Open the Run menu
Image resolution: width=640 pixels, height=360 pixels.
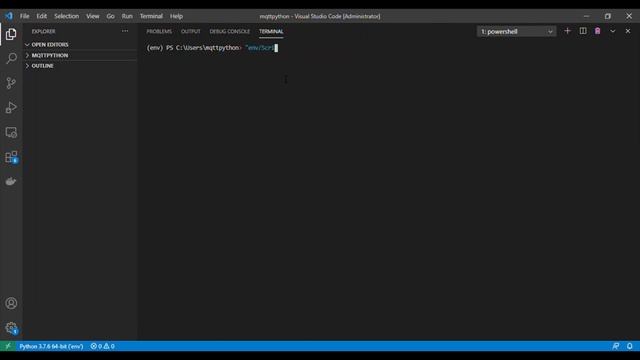point(127,16)
